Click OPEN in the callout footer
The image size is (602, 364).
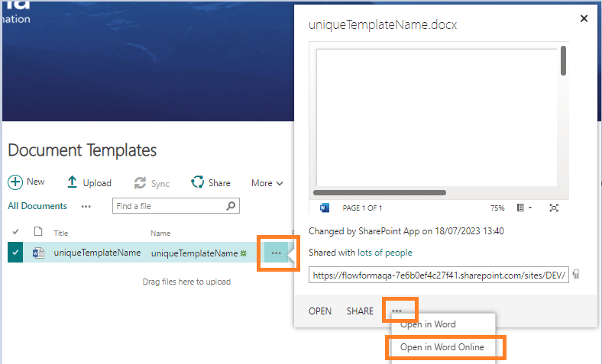coord(320,311)
